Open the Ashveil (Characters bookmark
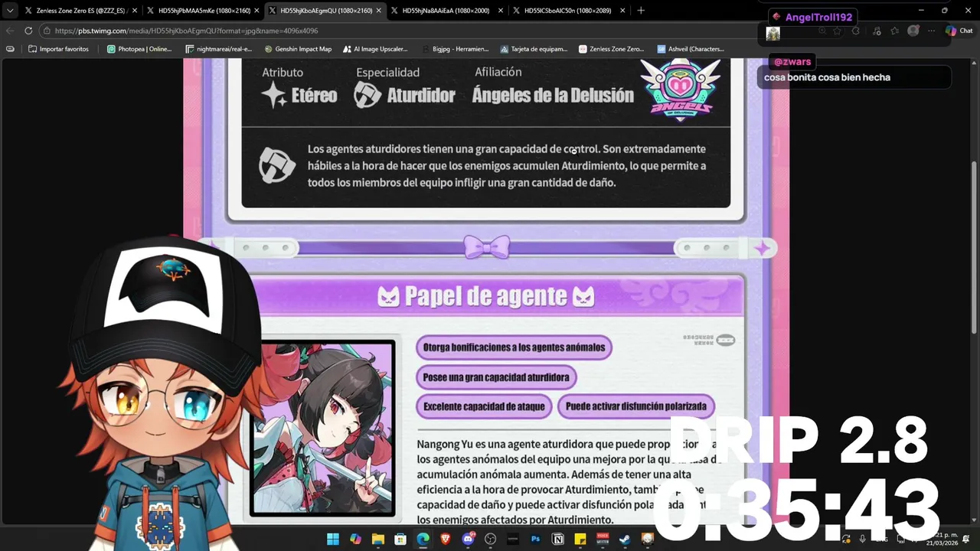Viewport: 980px width, 551px height. (x=691, y=49)
